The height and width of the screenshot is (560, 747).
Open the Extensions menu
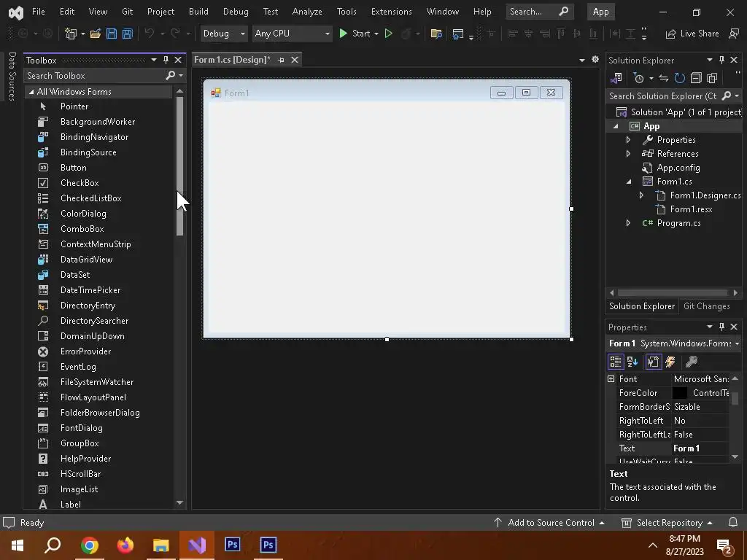tap(391, 12)
